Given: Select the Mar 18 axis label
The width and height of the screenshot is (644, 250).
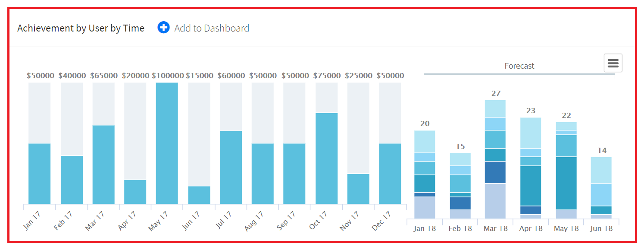Looking at the screenshot, I should (496, 229).
